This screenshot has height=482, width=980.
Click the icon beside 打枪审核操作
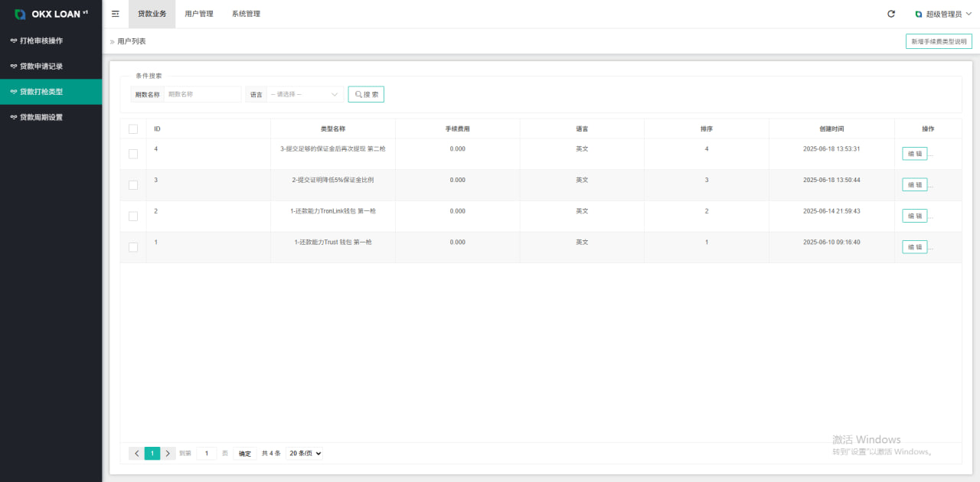click(x=14, y=41)
